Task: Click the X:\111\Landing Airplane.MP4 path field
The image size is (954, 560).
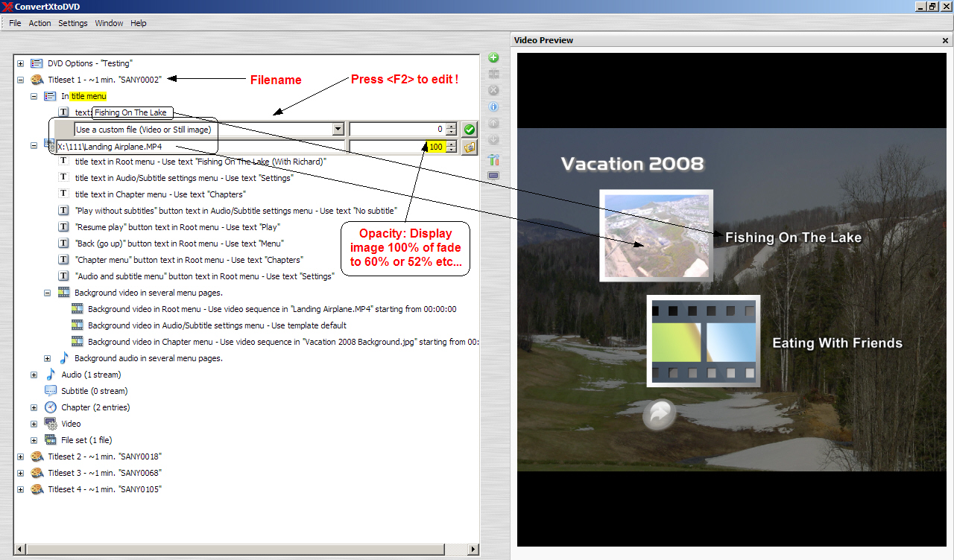Action: point(200,147)
